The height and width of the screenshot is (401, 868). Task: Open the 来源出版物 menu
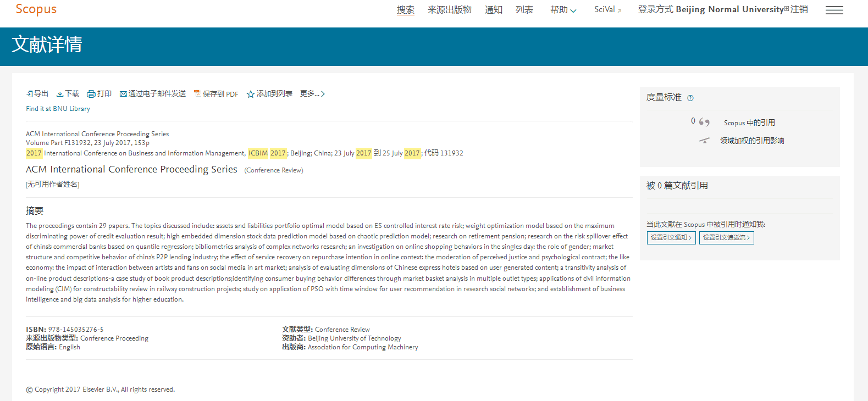pos(450,10)
